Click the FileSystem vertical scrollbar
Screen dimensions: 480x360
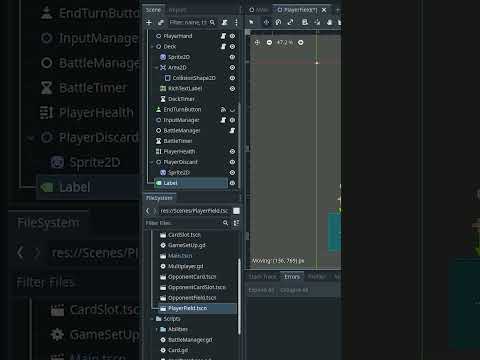pos(239,297)
